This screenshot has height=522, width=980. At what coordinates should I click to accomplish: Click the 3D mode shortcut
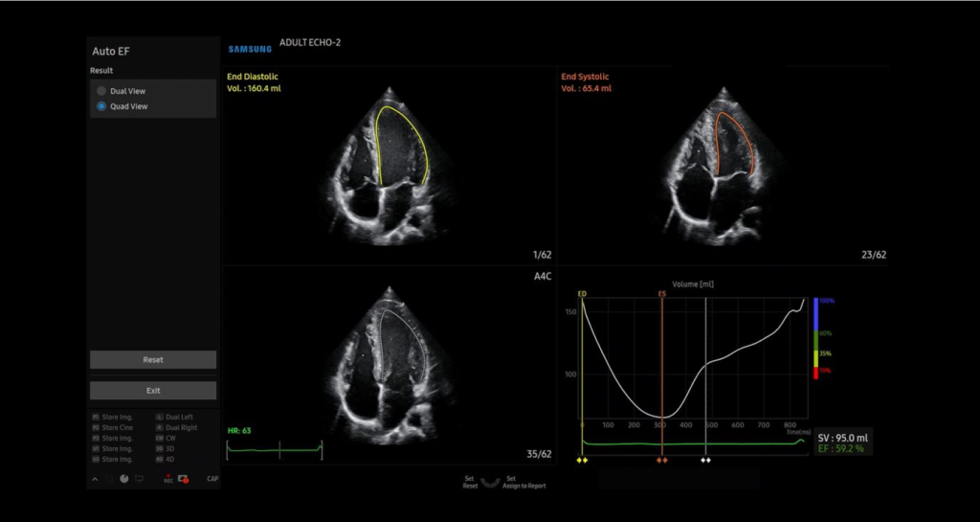click(165, 449)
